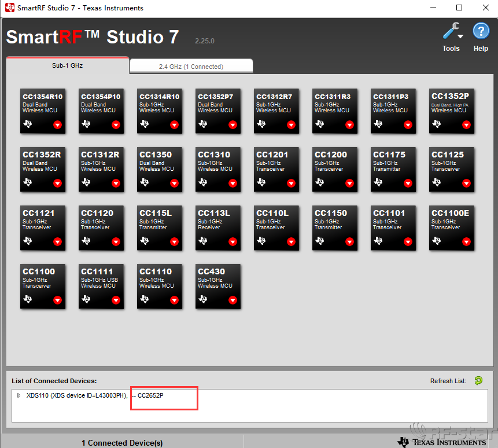Click the Help question mark icon
This screenshot has height=448, width=498.
[481, 31]
